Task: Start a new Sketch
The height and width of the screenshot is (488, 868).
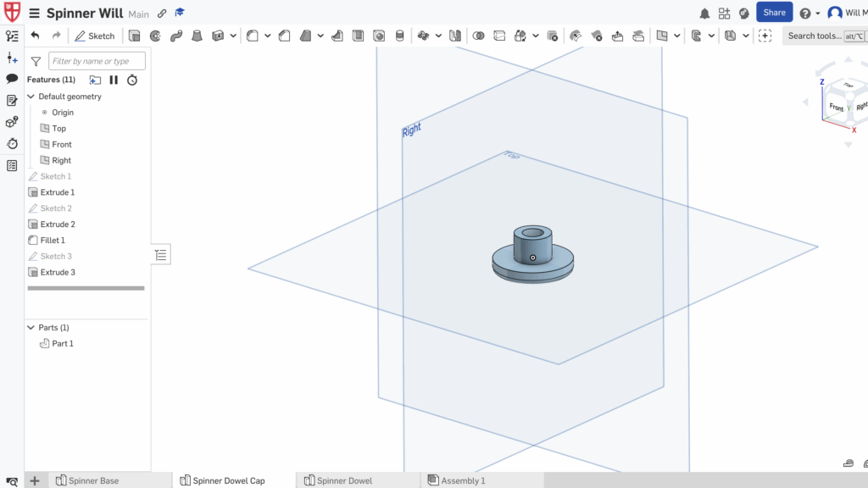Action: click(94, 36)
